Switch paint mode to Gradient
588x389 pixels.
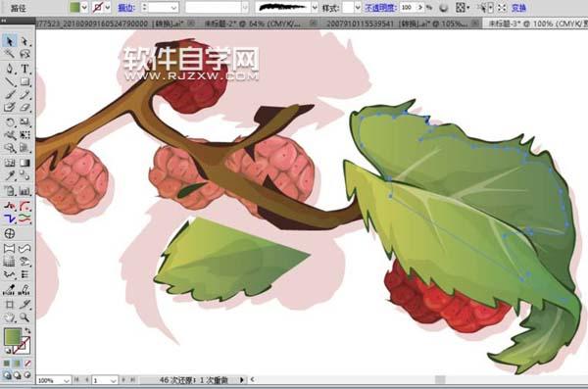pyautogui.click(x=17, y=364)
